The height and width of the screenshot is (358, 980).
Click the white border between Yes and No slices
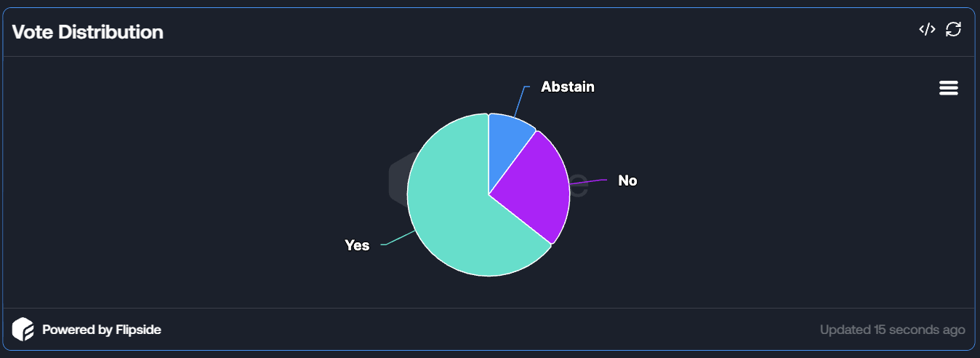[521, 220]
